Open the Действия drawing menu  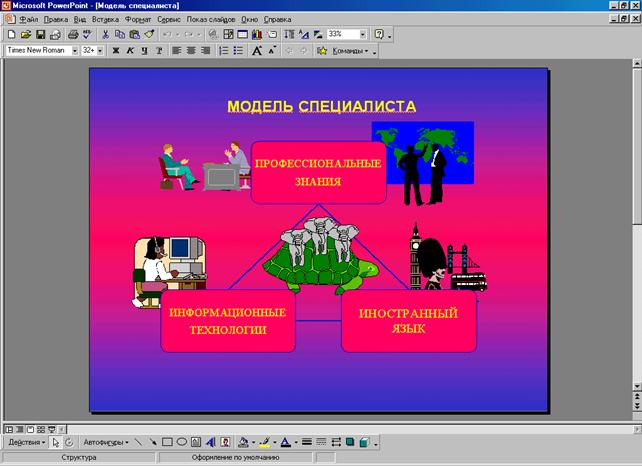27,442
